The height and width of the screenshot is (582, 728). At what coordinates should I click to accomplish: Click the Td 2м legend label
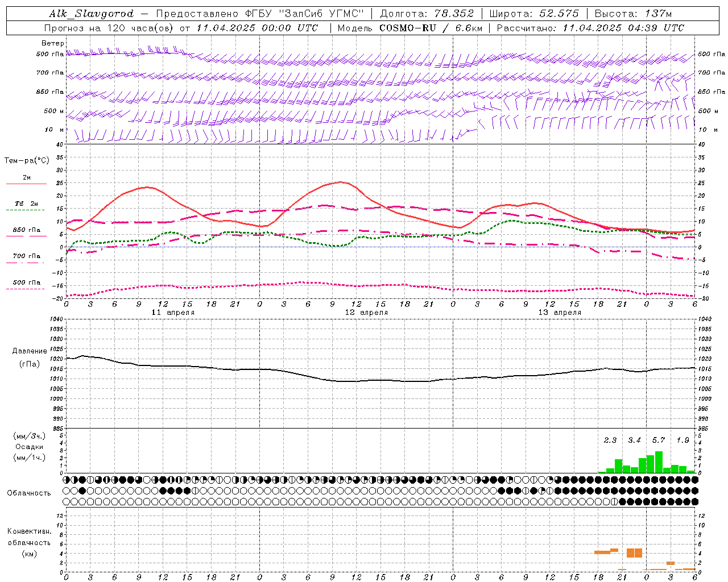pyautogui.click(x=27, y=203)
